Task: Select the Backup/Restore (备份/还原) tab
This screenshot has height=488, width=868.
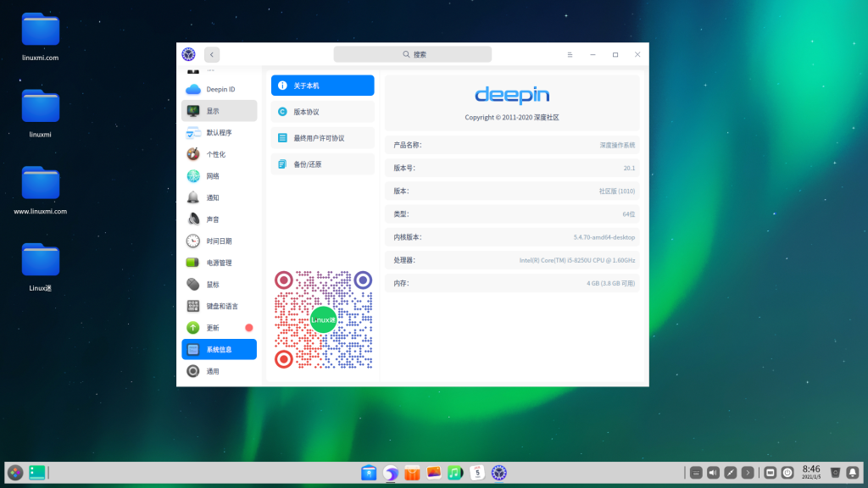Action: coord(323,164)
